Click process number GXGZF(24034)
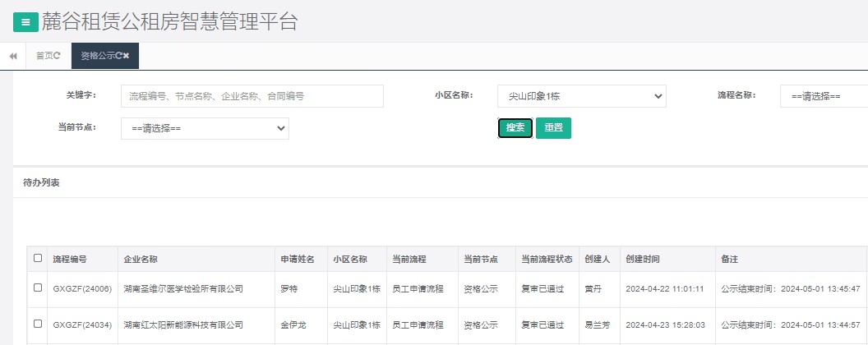Screen dimensions: 868x345 (x=82, y=325)
